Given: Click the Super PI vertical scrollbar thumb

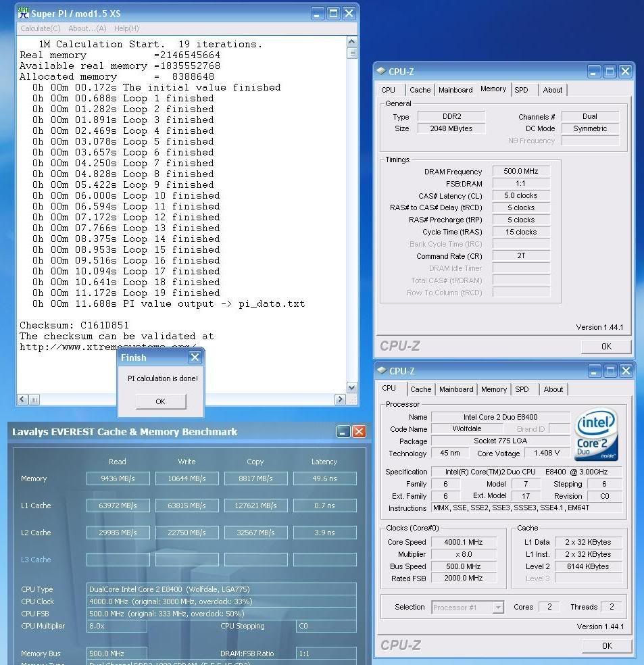Looking at the screenshot, I should 352,53.
